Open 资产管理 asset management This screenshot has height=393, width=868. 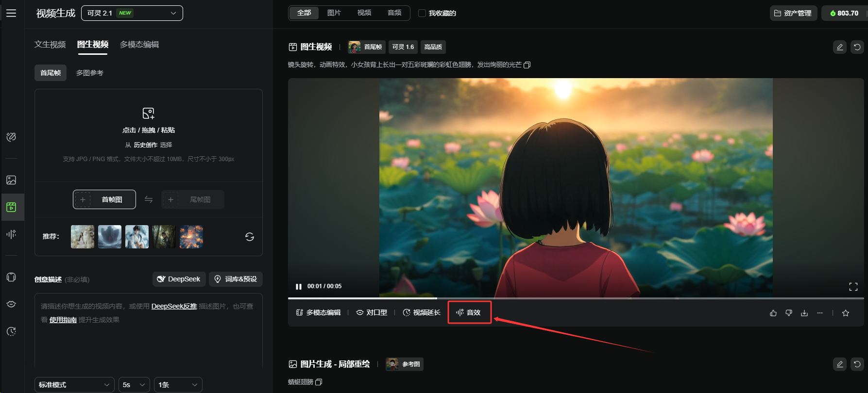(794, 13)
